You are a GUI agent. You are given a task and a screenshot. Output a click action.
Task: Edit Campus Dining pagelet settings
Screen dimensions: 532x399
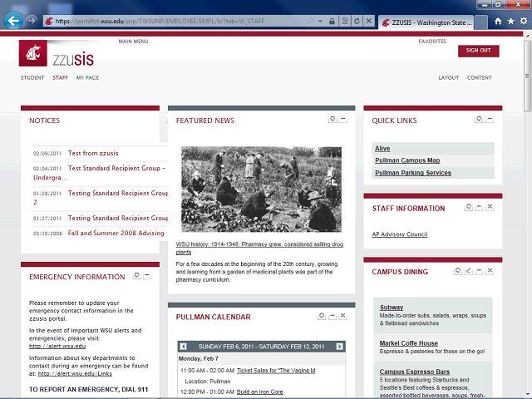click(x=468, y=271)
